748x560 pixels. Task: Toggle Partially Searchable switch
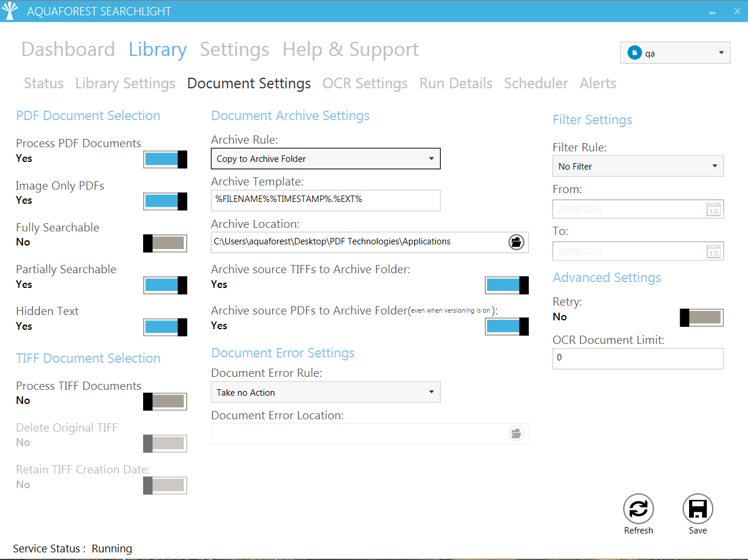166,285
